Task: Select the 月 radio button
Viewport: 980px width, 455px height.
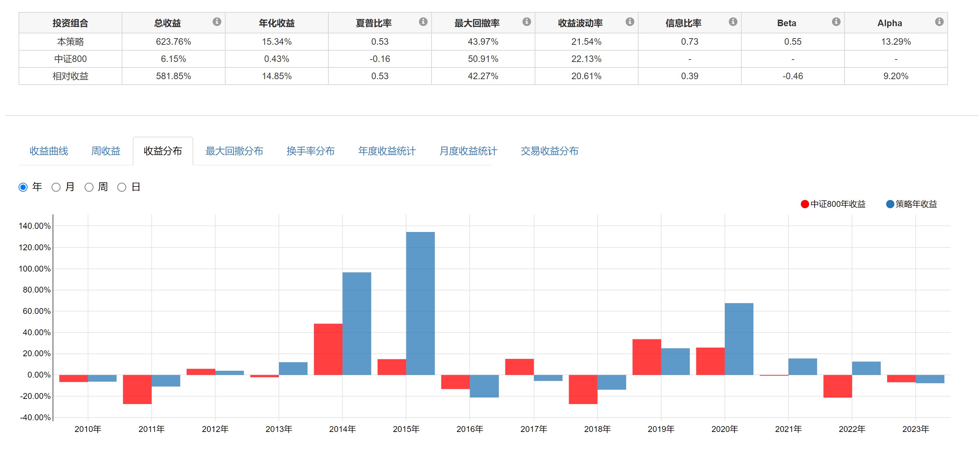Action: point(56,187)
